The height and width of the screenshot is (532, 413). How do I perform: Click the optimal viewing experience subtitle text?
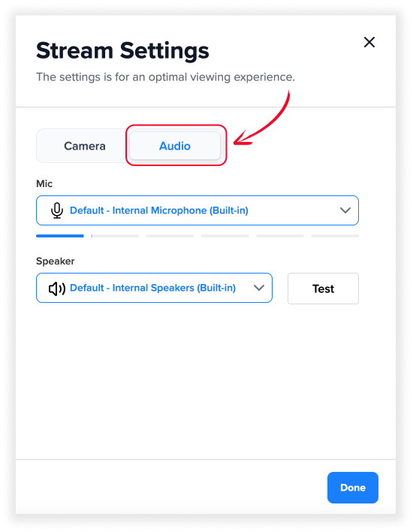(x=165, y=77)
